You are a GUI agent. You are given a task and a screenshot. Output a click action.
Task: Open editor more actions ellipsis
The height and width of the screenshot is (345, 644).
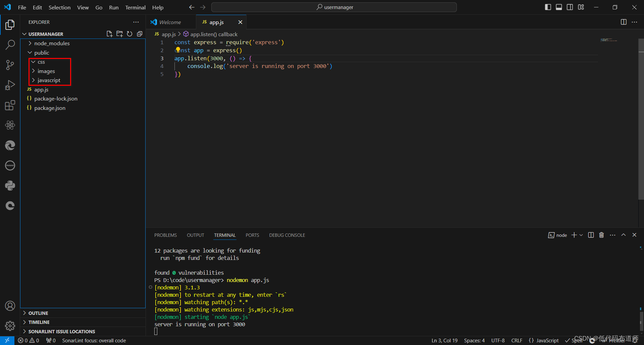click(634, 22)
